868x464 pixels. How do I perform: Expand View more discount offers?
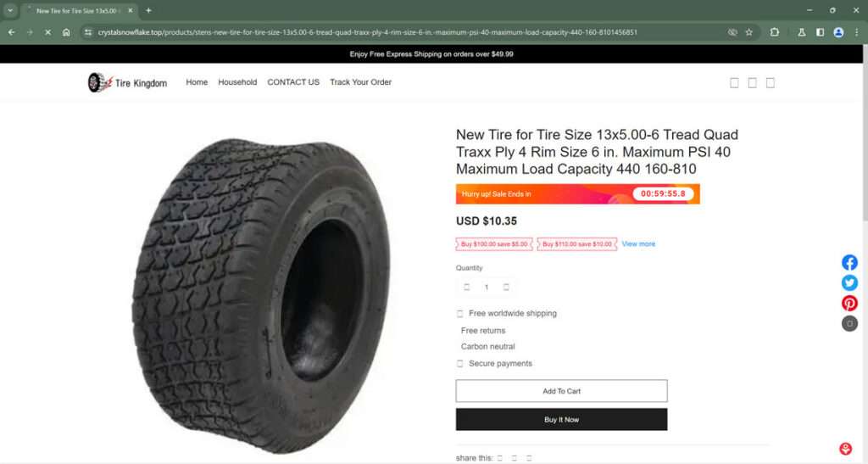pos(638,244)
